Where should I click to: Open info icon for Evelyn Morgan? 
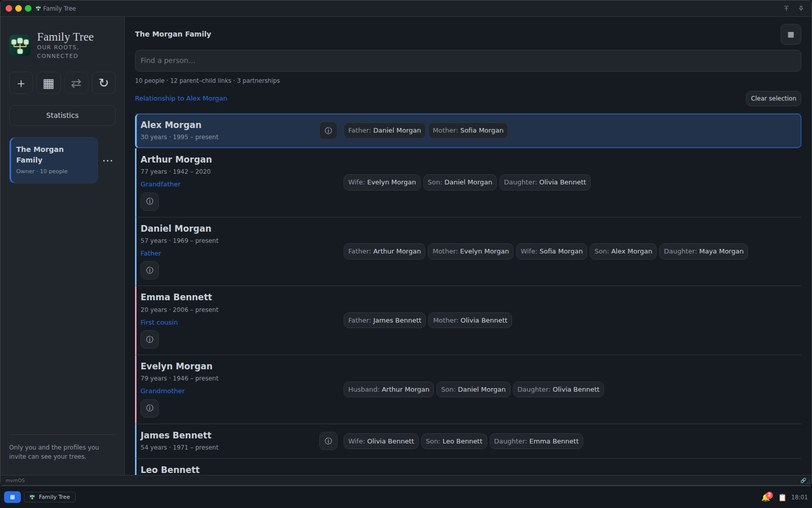point(150,408)
